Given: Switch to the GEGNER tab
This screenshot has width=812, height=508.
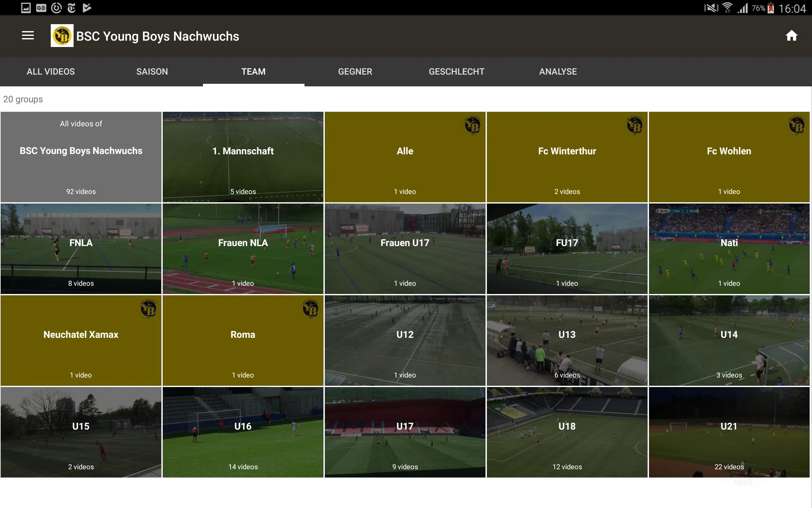Looking at the screenshot, I should coord(355,71).
